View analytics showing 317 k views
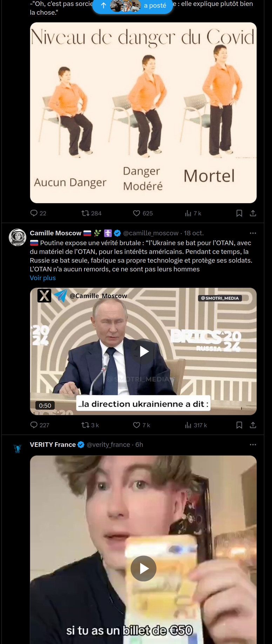The image size is (272, 644). [188, 425]
